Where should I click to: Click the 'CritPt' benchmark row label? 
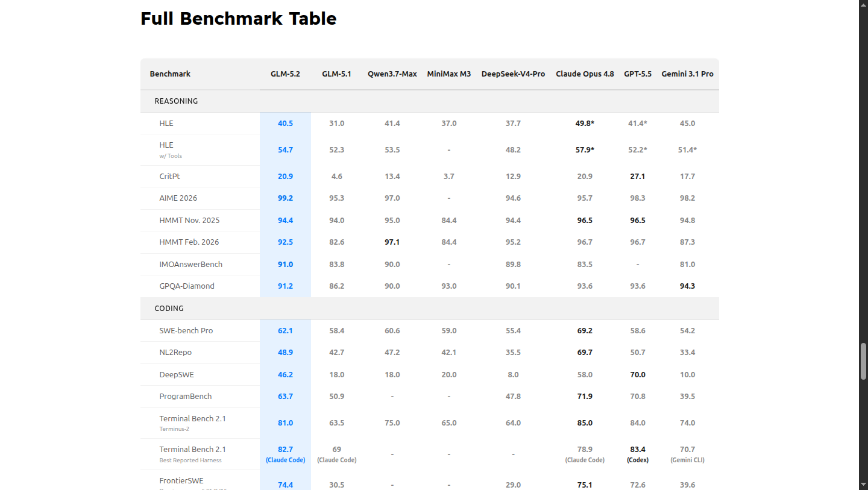169,177
